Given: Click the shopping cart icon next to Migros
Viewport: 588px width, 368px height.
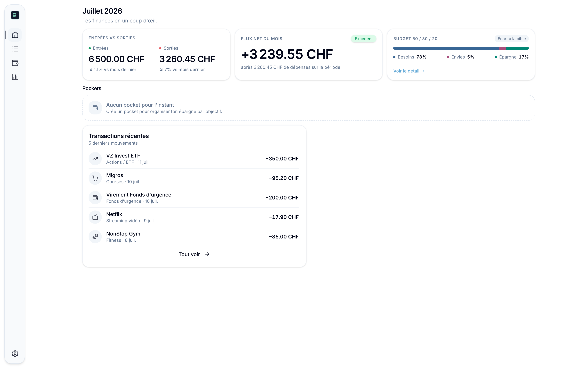Looking at the screenshot, I should [x=95, y=178].
